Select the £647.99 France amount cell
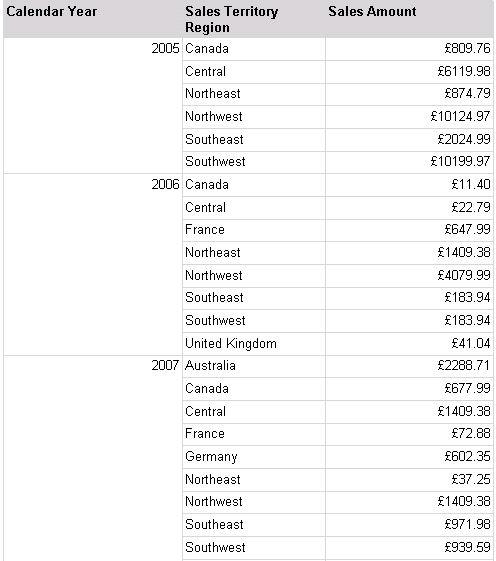 coord(409,230)
